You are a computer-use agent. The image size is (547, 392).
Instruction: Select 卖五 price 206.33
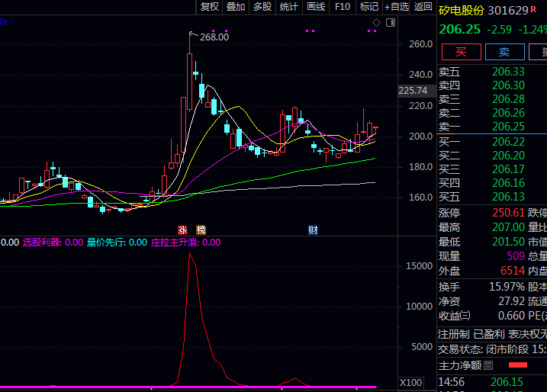(x=508, y=72)
